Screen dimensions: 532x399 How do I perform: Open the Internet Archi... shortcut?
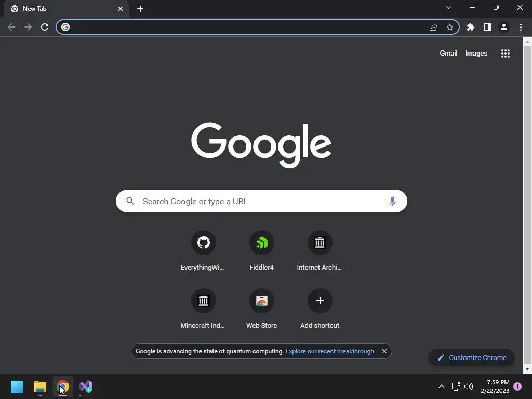(320, 251)
